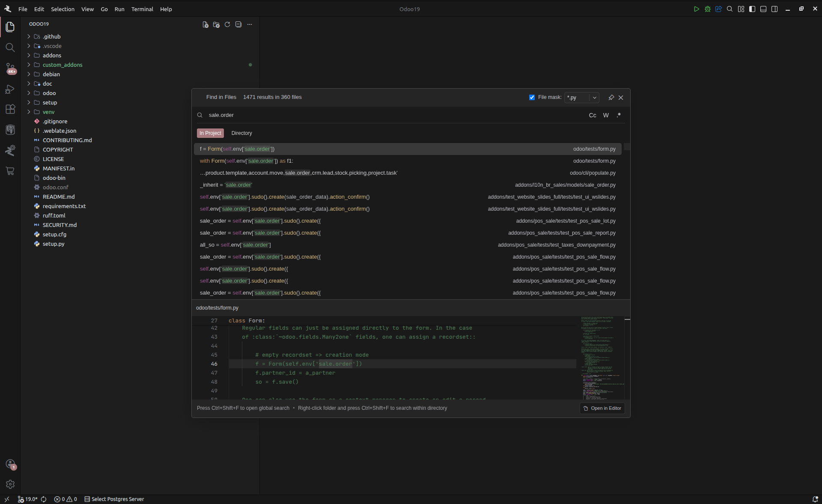The image size is (822, 504).
Task: Open the remote window indicator in the status bar
Action: pos(7,499)
